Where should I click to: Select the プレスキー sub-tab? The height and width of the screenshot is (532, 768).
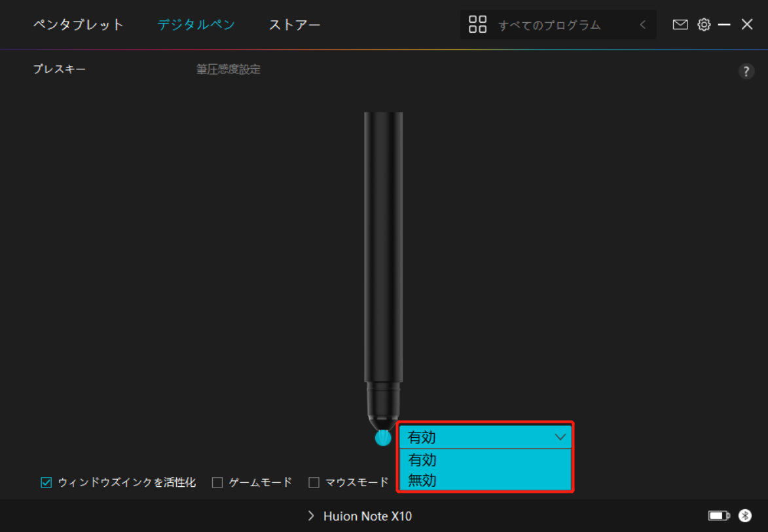pos(60,69)
